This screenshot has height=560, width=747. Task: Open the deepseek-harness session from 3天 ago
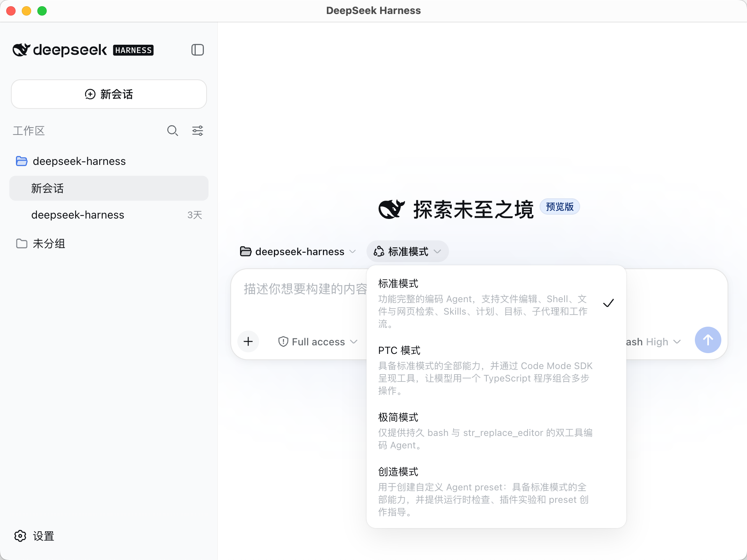[109, 215]
